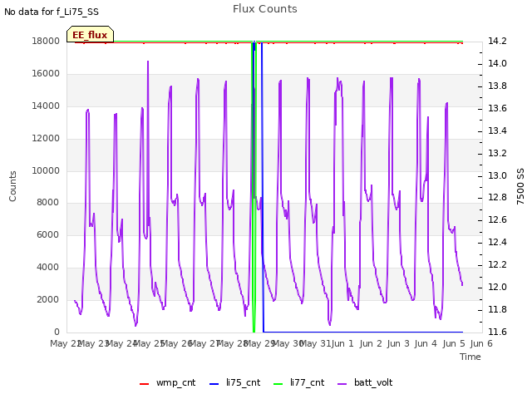Click the Jun 3 x-axis date label

pyautogui.click(x=398, y=343)
